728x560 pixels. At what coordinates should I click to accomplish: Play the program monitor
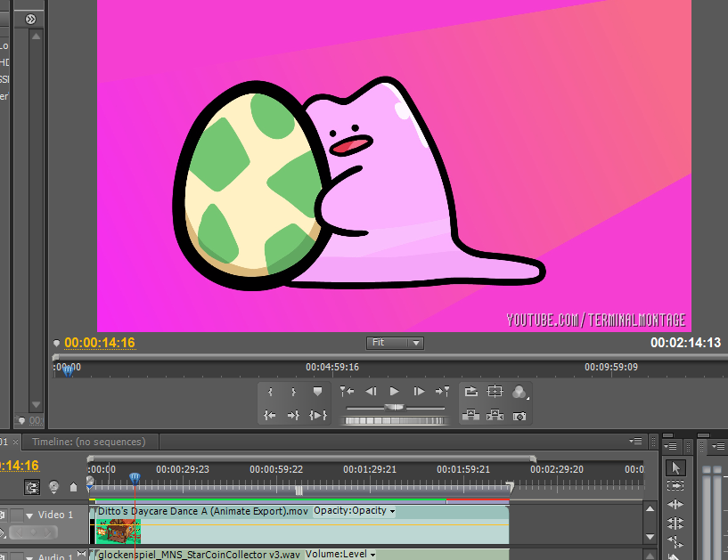click(394, 392)
